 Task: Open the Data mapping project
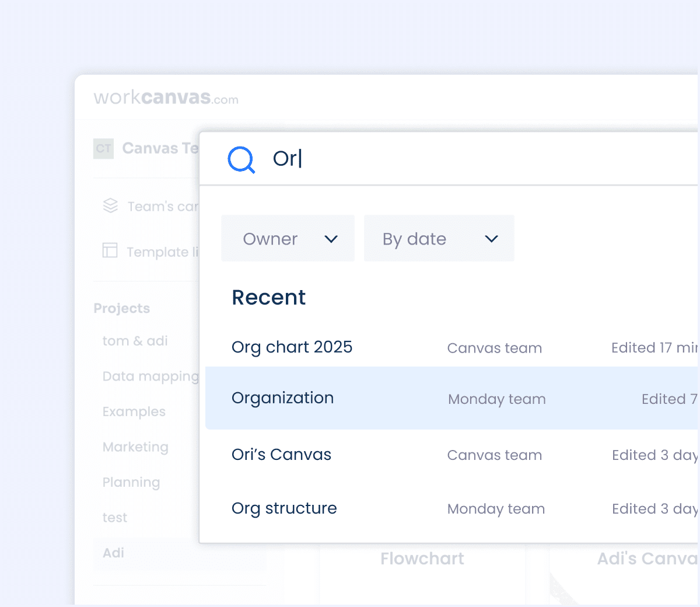pos(150,376)
